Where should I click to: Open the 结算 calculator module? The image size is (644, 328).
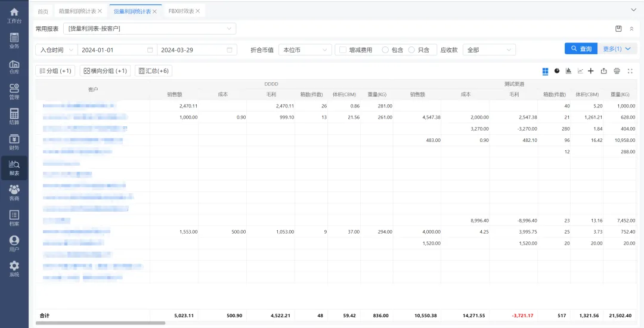(x=14, y=117)
